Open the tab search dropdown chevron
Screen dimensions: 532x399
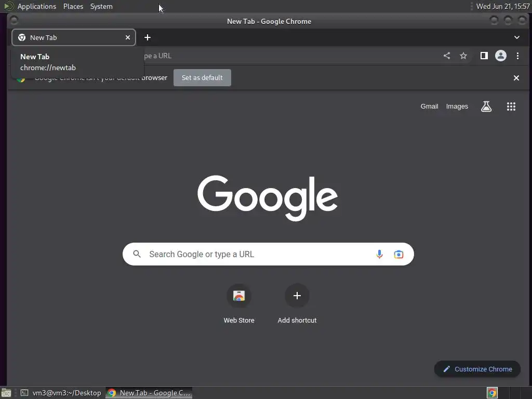pyautogui.click(x=517, y=37)
